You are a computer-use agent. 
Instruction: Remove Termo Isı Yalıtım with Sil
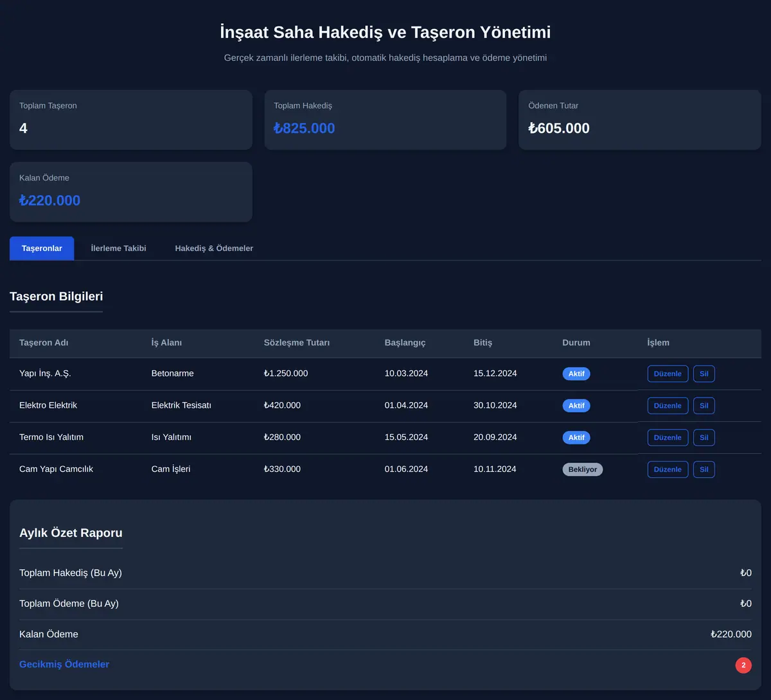pos(704,437)
